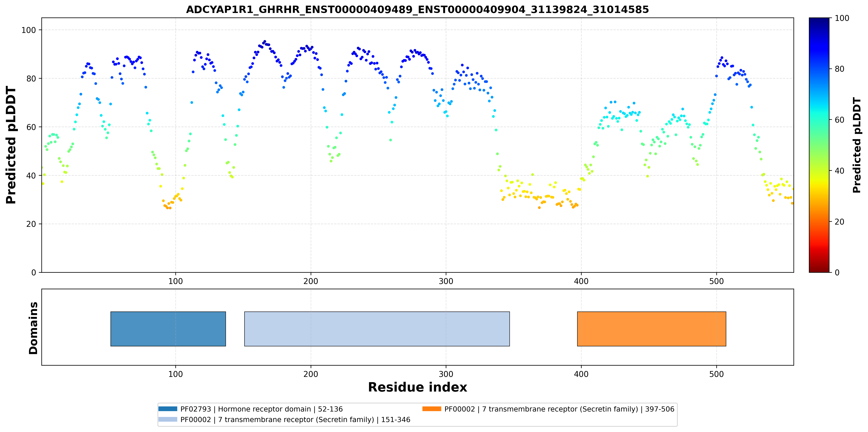
Task: Click the orange PF00002 legend swatch
Action: pos(432,409)
